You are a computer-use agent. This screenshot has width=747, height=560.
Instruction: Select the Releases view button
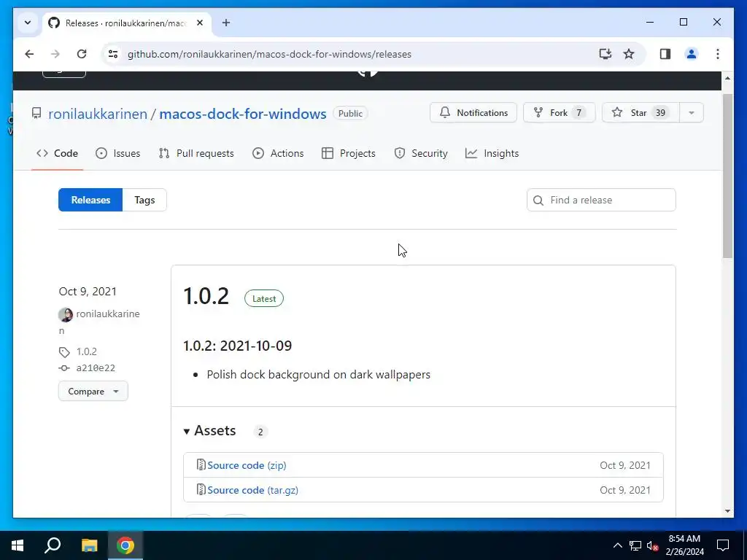[90, 200]
